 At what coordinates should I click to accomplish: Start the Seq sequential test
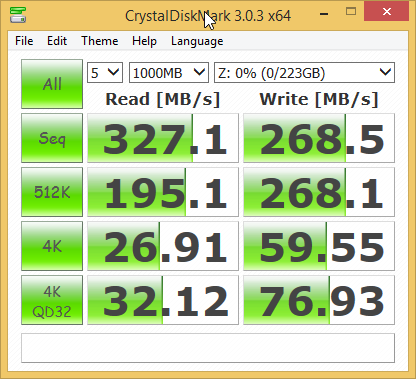pos(52,138)
